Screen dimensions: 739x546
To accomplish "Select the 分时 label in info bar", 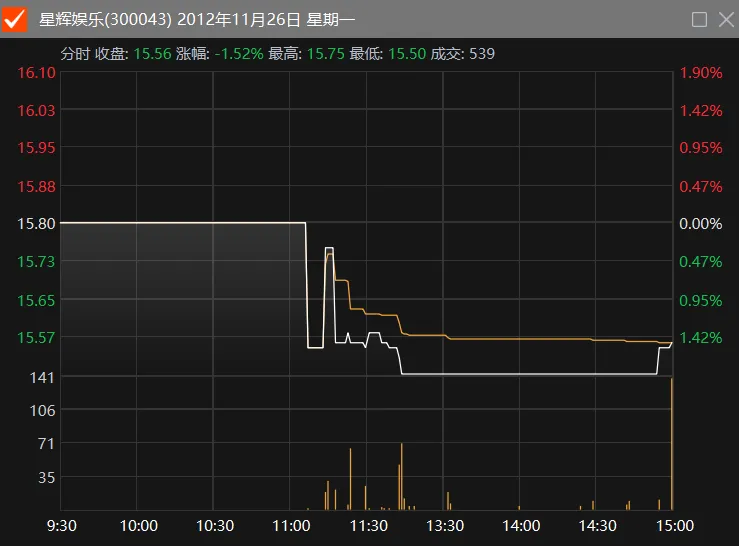I will pyautogui.click(x=74, y=53).
